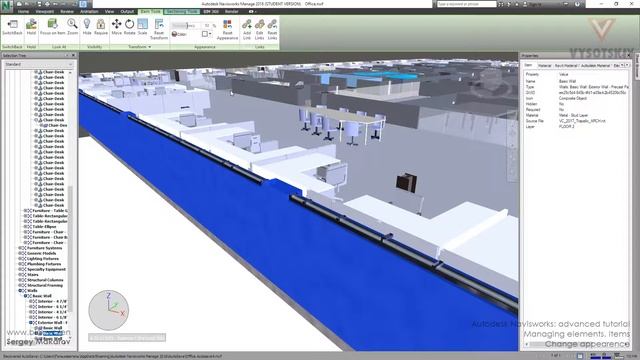Click the Focus on Item icon
640x360 pixels.
pyautogui.click(x=52, y=24)
